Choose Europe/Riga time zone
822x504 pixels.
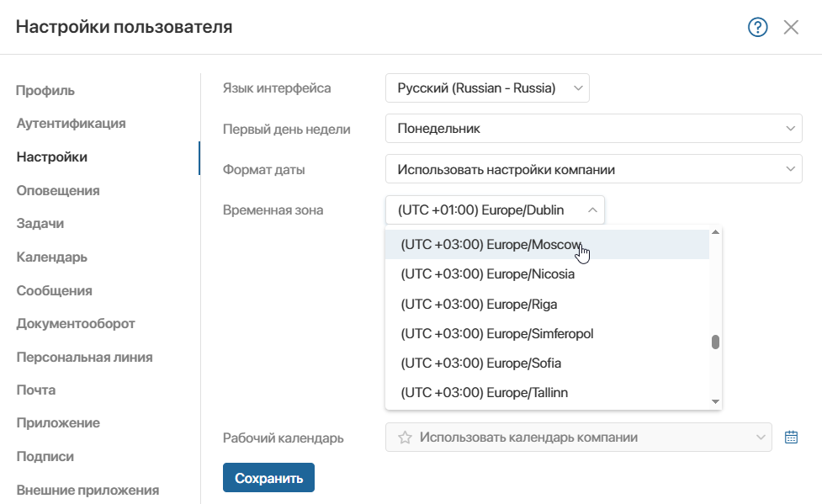(547, 305)
